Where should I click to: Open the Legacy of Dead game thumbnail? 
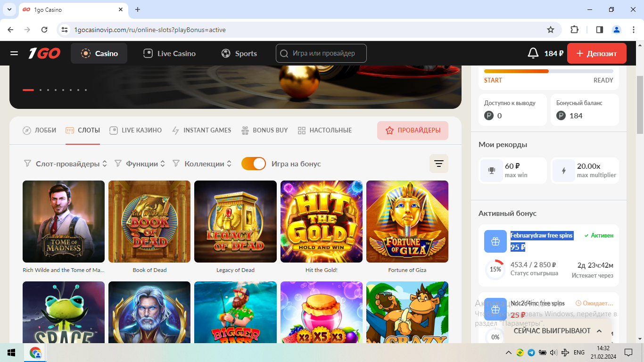(x=235, y=222)
